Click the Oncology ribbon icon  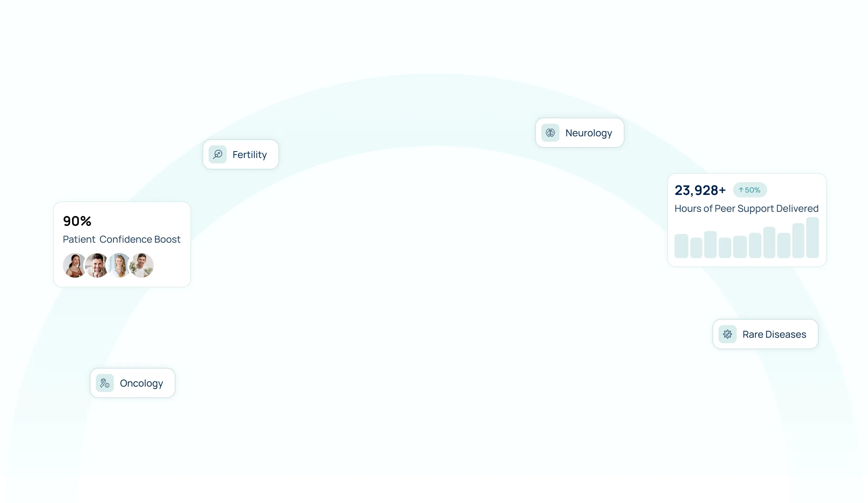tap(105, 383)
